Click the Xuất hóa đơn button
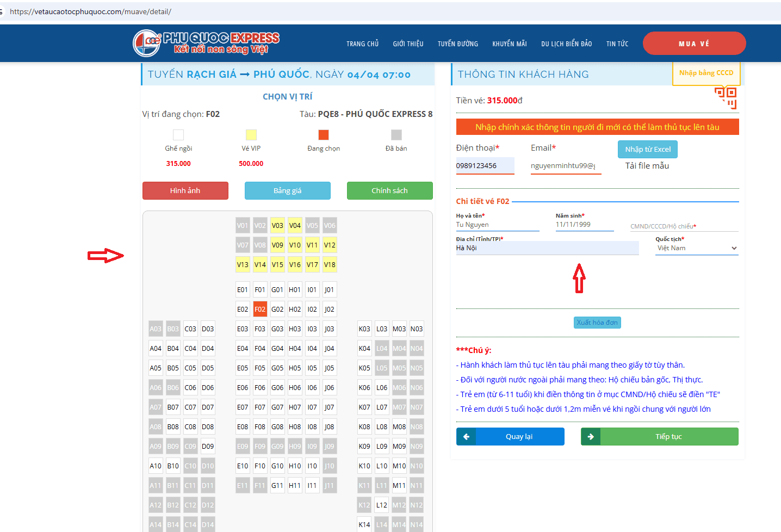This screenshot has height=532, width=781. pyautogui.click(x=597, y=323)
